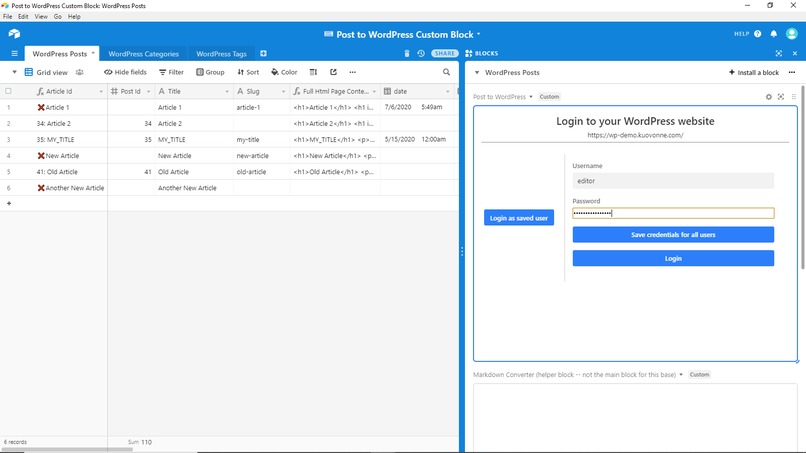
Task: Switch to WordPress Tags tab
Action: pyautogui.click(x=222, y=54)
